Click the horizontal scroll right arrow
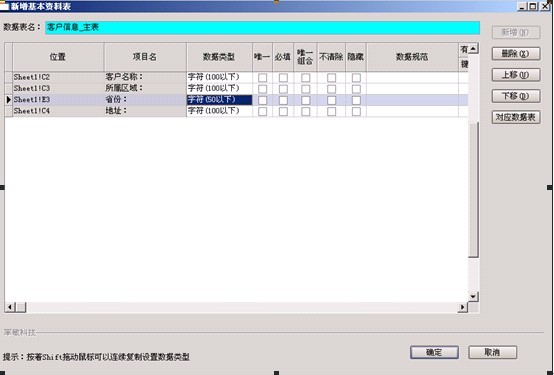The height and width of the screenshot is (375, 554). pyautogui.click(x=462, y=307)
